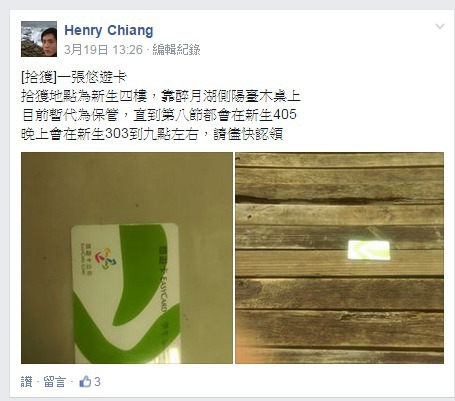455x401 pixels.
Task: Open the 3月19日 13:26 post timestamp
Action: (103, 50)
